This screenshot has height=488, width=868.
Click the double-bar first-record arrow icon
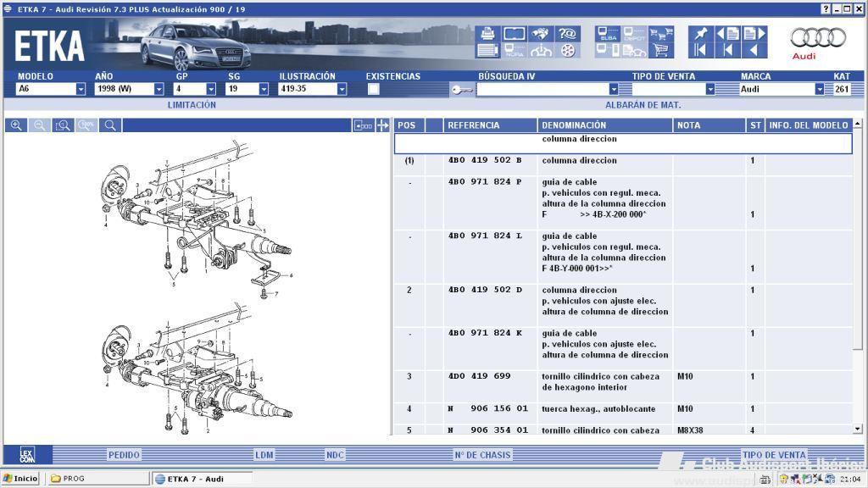(700, 50)
